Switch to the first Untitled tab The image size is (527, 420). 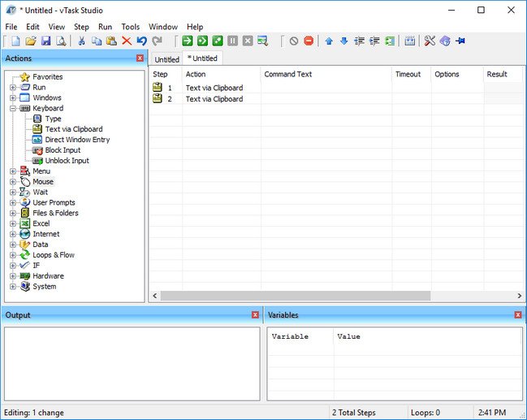click(166, 59)
